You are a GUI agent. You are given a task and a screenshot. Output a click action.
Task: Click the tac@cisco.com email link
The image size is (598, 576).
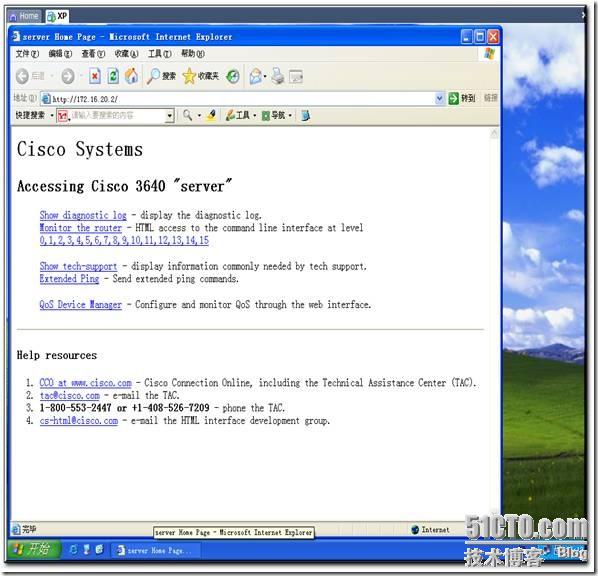pyautogui.click(x=69, y=395)
